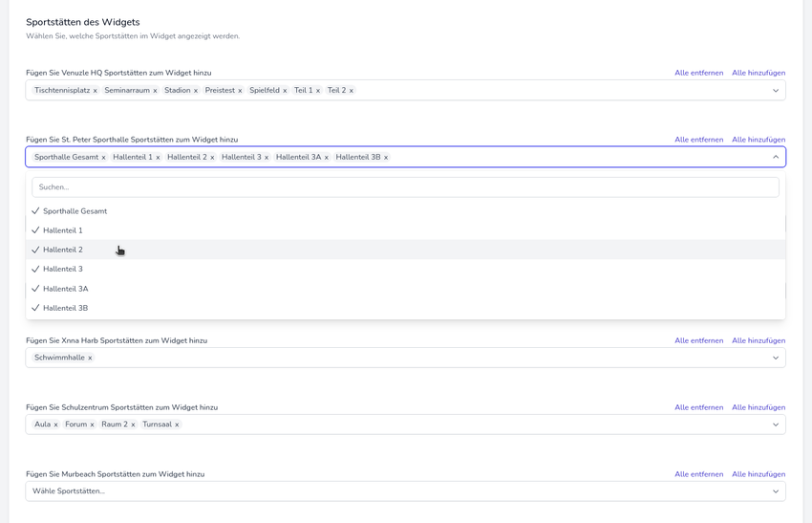Click Alle entfernen for Schulzentrum
The image size is (812, 523).
point(698,407)
